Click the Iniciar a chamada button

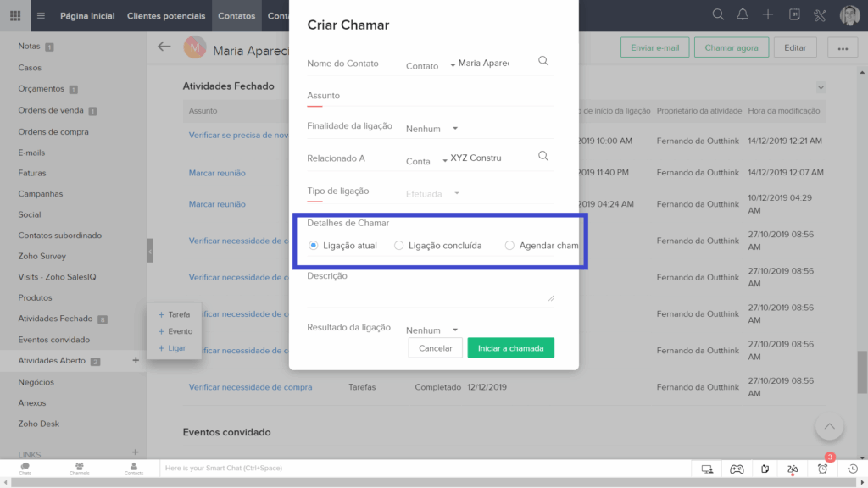[510, 348]
